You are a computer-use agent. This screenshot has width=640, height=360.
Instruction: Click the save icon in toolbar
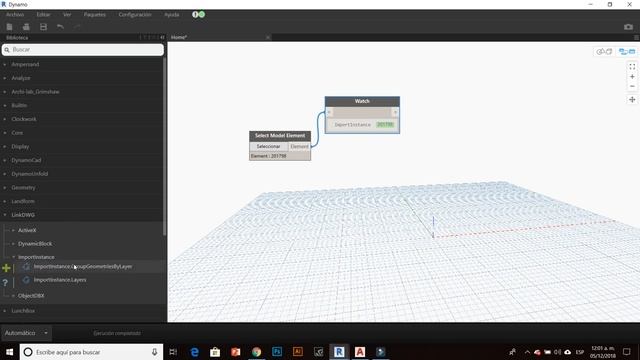[43, 27]
